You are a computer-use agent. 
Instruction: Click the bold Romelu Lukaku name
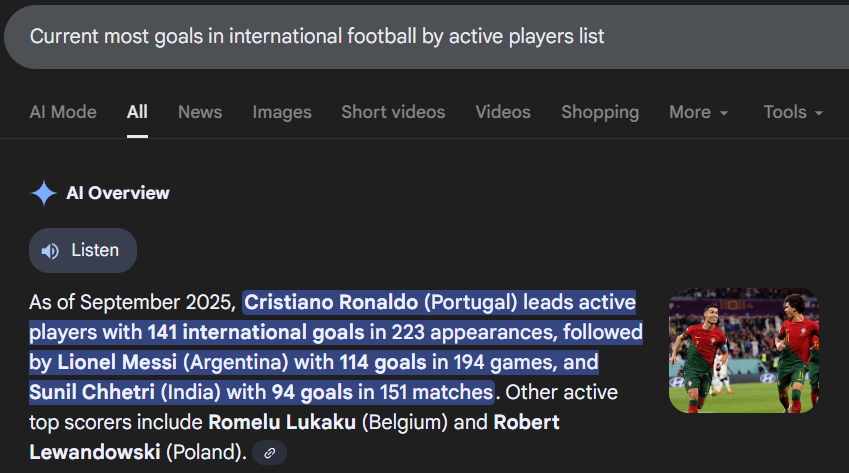tap(282, 422)
